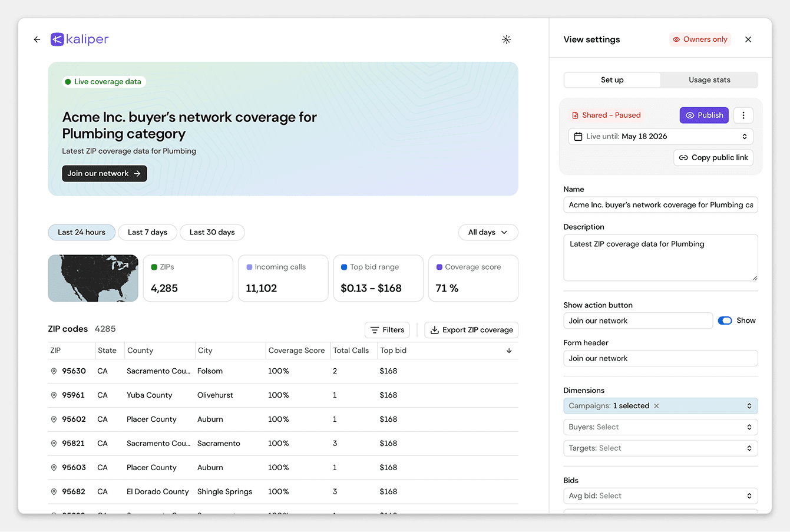Click the map pin icon beside ZIP 95630
The width and height of the screenshot is (790, 532).
tap(54, 371)
